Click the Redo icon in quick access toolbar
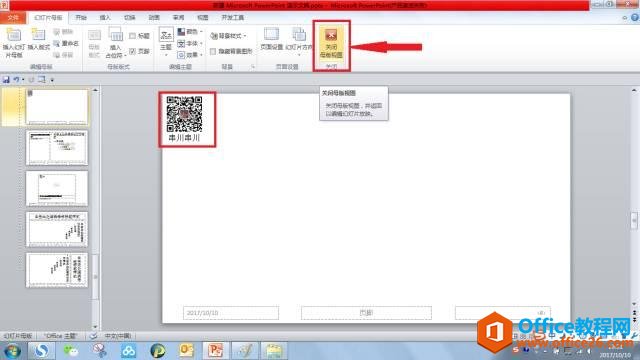640x360 pixels. [31, 80]
